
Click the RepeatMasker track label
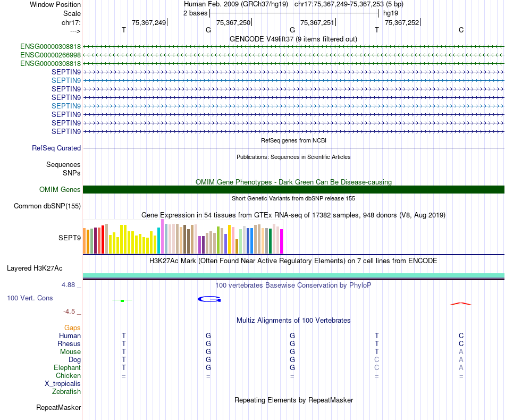tap(58, 407)
